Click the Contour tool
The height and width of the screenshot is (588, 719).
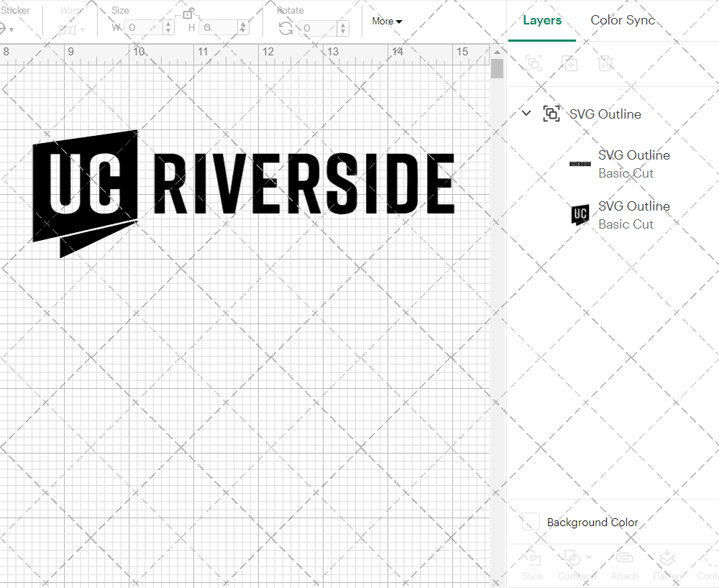[x=708, y=563]
